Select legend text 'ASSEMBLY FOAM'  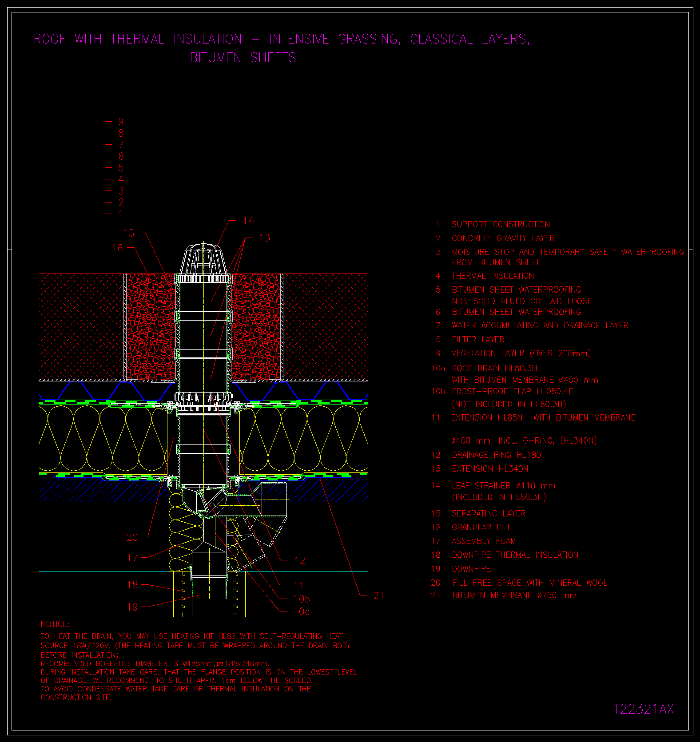pyautogui.click(x=484, y=541)
